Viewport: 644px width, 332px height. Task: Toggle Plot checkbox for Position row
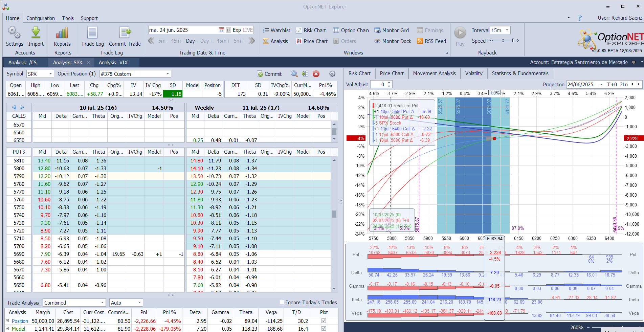tap(324, 320)
